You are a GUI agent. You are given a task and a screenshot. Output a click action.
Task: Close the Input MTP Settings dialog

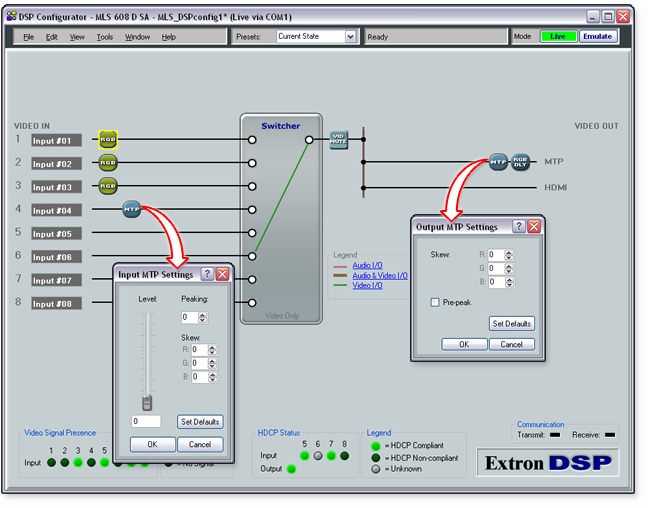pyautogui.click(x=222, y=274)
